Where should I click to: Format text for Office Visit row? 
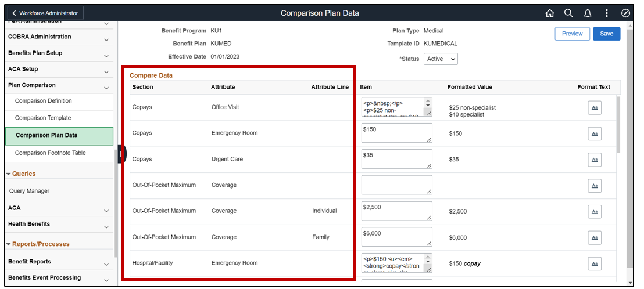pos(595,107)
